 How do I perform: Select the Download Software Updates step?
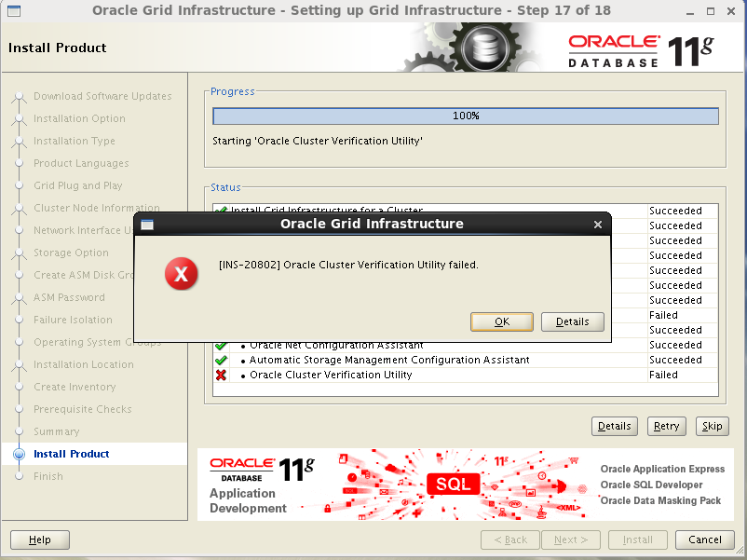click(x=102, y=96)
